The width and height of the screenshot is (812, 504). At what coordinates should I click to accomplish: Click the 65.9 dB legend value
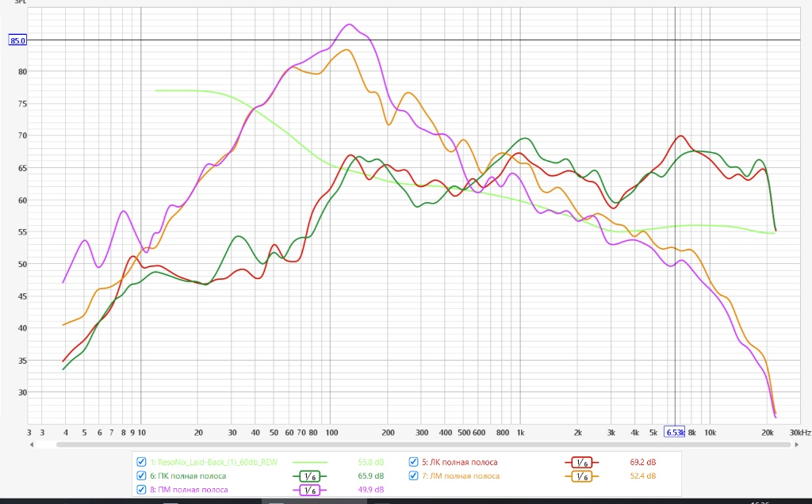point(371,475)
